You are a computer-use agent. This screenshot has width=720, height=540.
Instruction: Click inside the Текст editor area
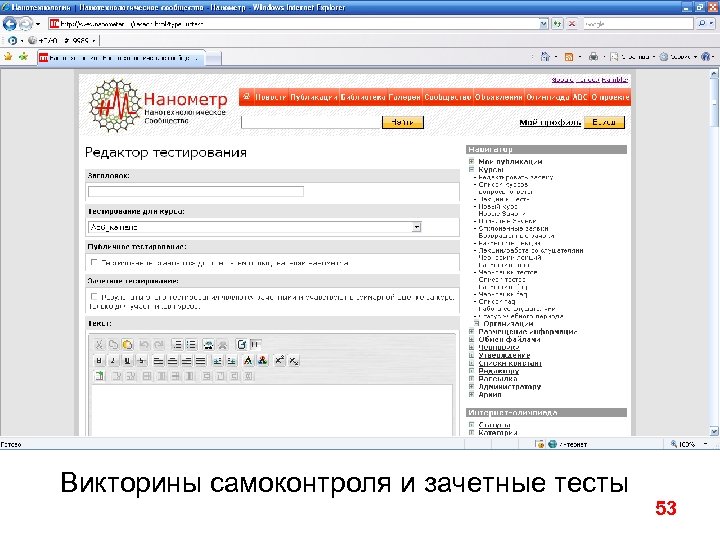272,410
